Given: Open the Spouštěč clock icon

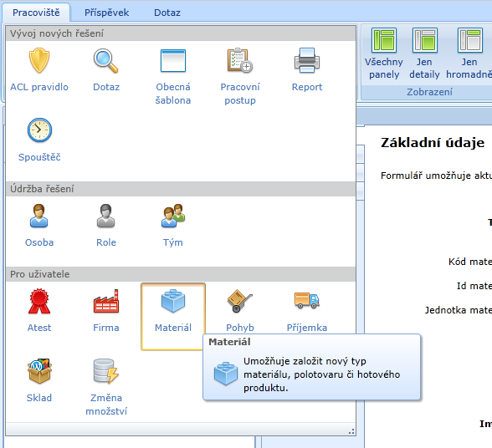Looking at the screenshot, I should (x=39, y=130).
